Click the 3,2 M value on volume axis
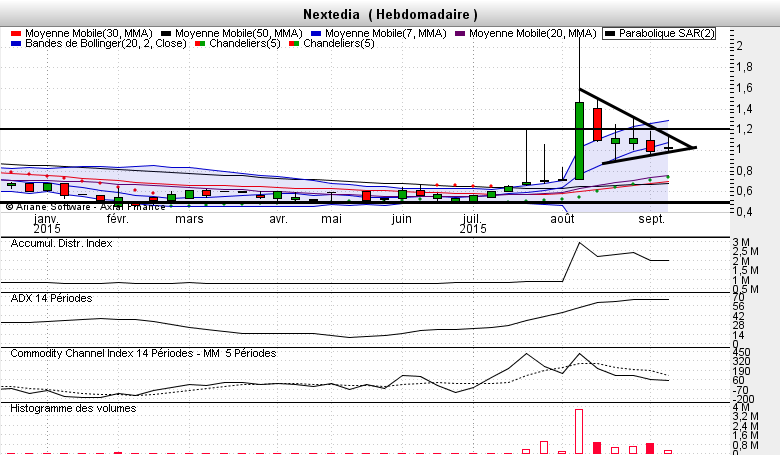Image resolution: width=780 pixels, height=455 pixels. click(x=746, y=416)
